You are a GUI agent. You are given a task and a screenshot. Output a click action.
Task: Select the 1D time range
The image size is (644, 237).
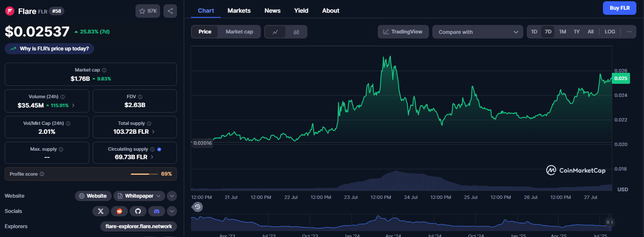tap(534, 32)
